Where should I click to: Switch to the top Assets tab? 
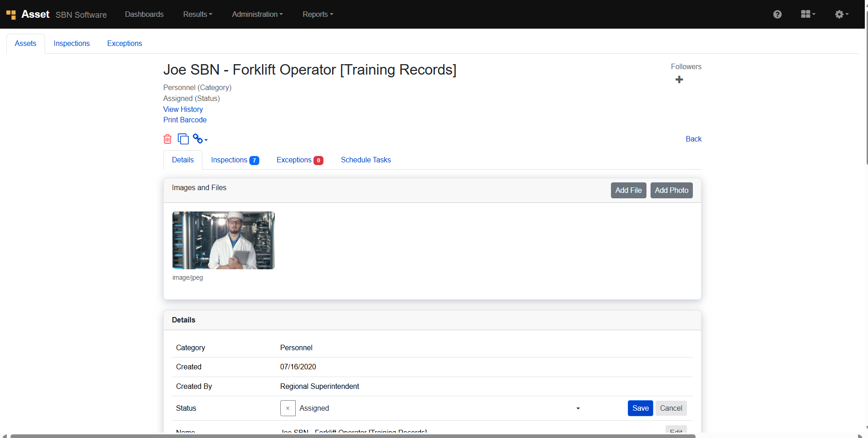click(25, 44)
